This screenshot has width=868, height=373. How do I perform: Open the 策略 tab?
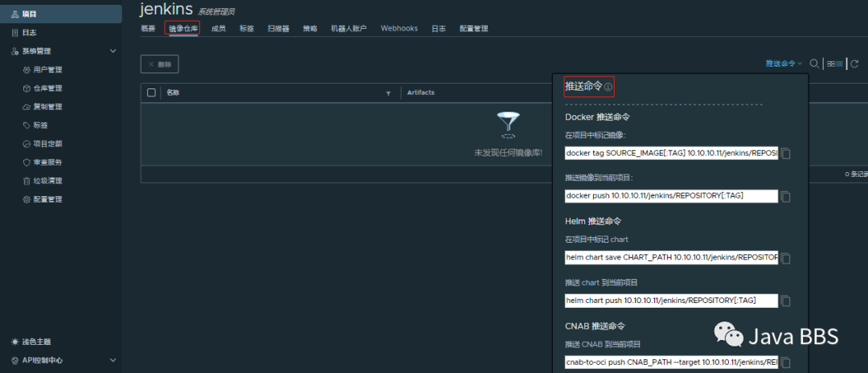coord(310,29)
